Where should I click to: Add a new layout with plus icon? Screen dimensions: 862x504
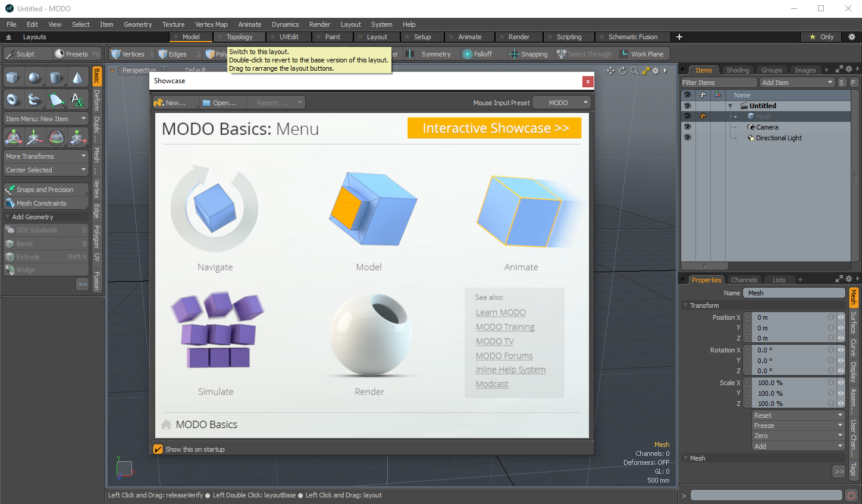[x=679, y=37]
